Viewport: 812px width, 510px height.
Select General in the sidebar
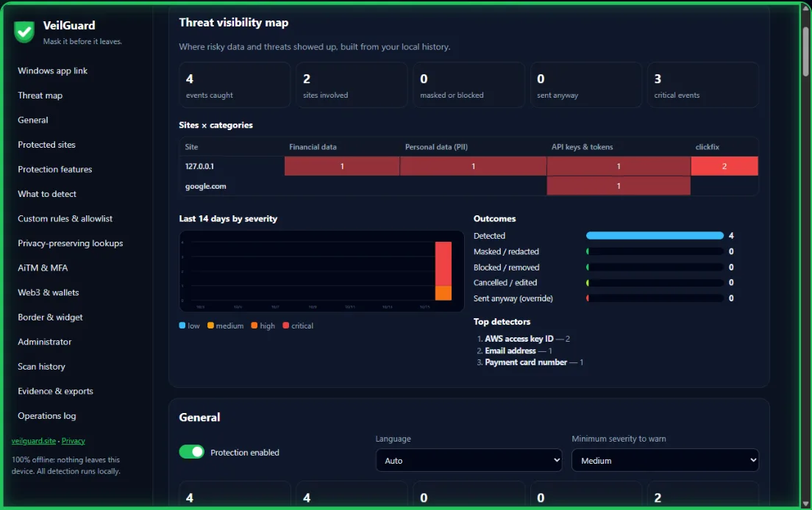(x=32, y=120)
